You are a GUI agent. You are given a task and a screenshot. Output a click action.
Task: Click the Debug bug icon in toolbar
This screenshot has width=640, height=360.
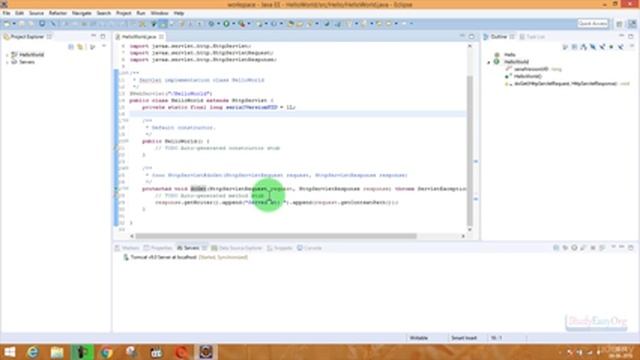211,24
